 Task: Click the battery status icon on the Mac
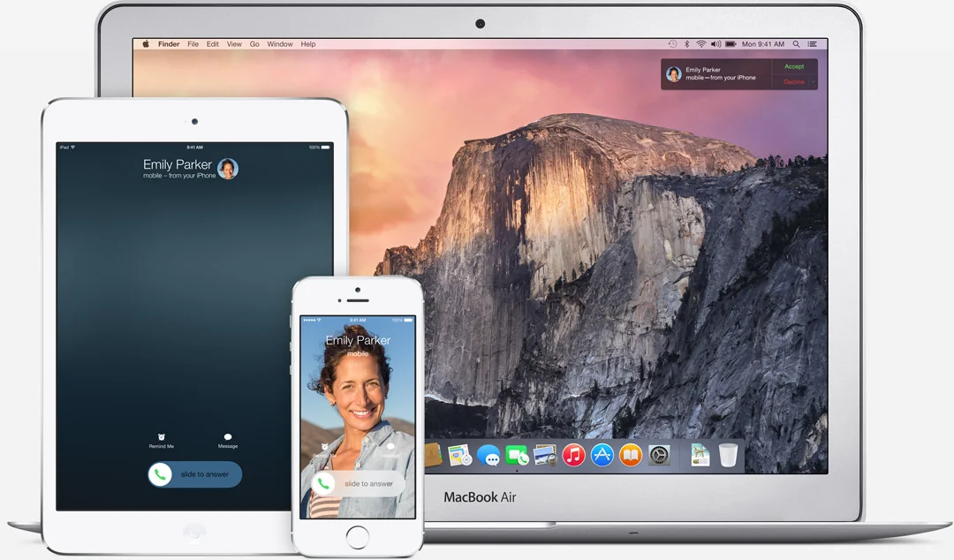[x=731, y=44]
